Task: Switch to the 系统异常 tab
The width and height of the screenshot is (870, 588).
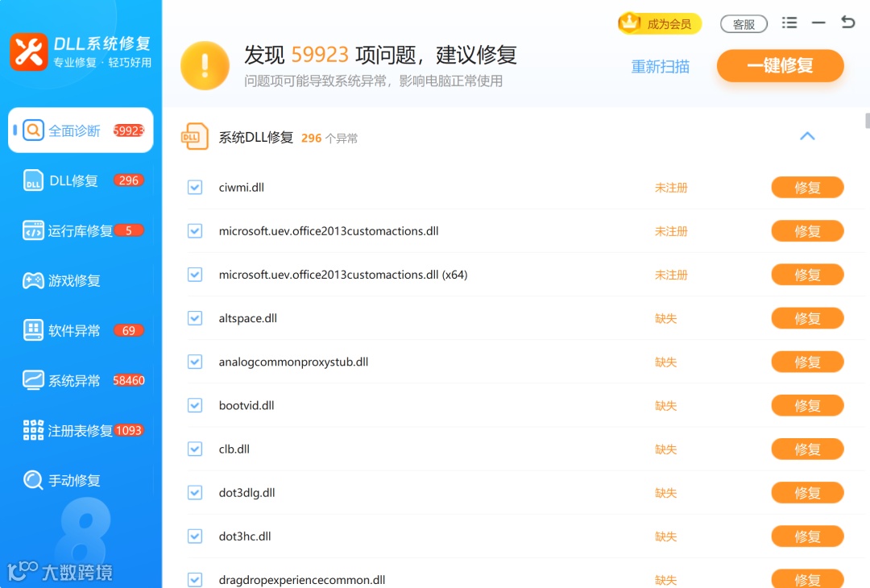Action: click(81, 380)
